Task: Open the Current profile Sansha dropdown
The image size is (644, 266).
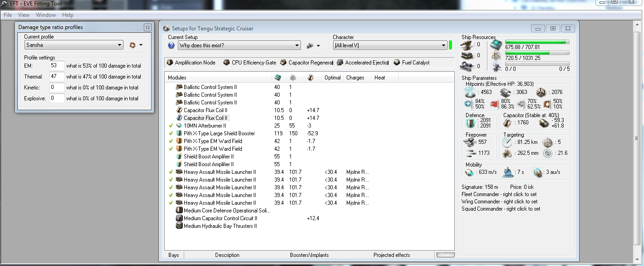Action: coord(74,45)
